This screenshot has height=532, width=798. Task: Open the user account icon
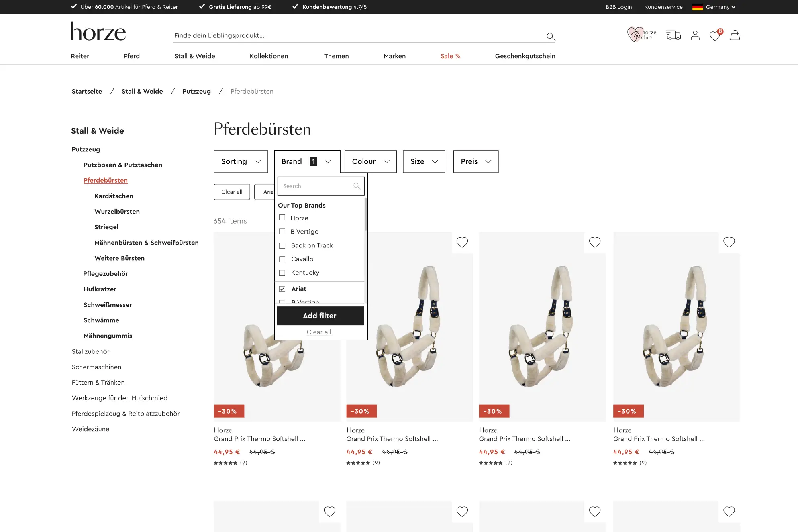click(695, 35)
